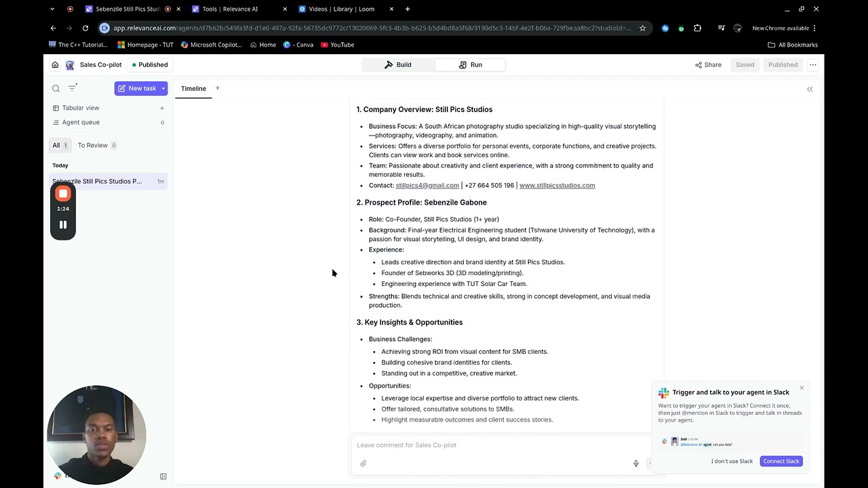Open Chrome extensions puzzle icon

(697, 28)
